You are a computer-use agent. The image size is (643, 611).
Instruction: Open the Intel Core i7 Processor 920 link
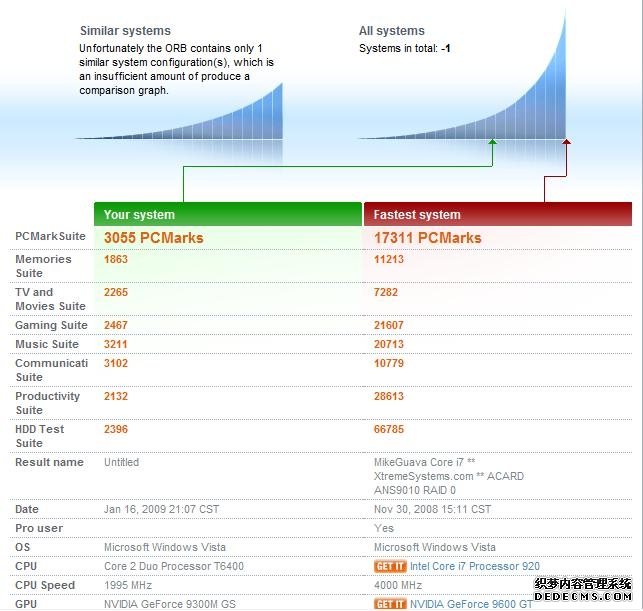pos(475,566)
